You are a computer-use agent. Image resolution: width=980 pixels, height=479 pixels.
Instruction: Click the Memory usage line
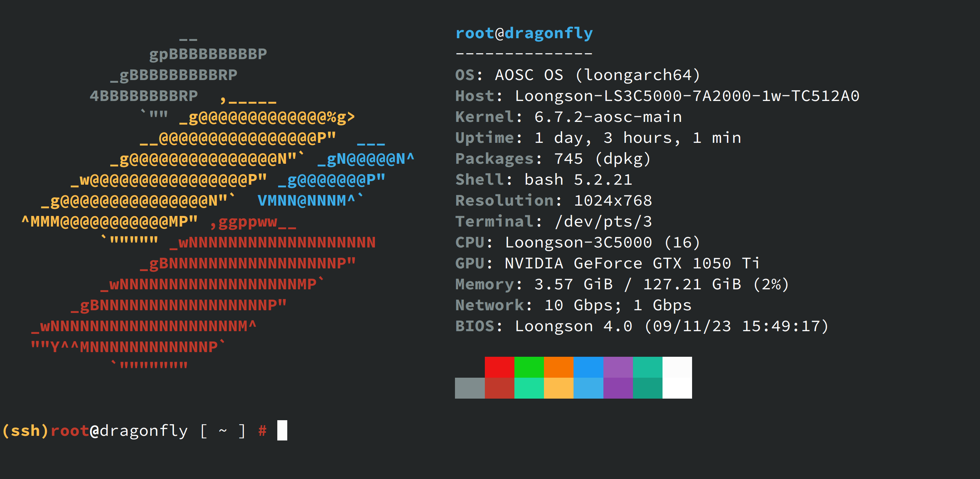tap(622, 284)
